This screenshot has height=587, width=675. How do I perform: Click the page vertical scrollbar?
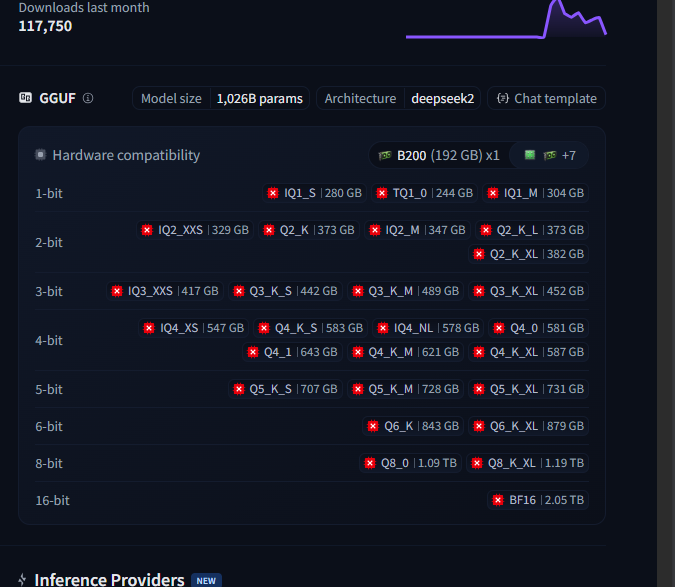click(x=666, y=294)
